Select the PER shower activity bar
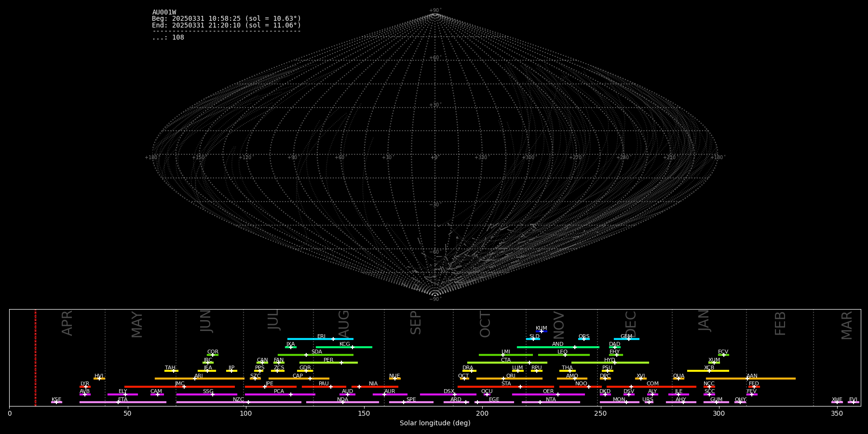868x434 pixels. click(328, 363)
